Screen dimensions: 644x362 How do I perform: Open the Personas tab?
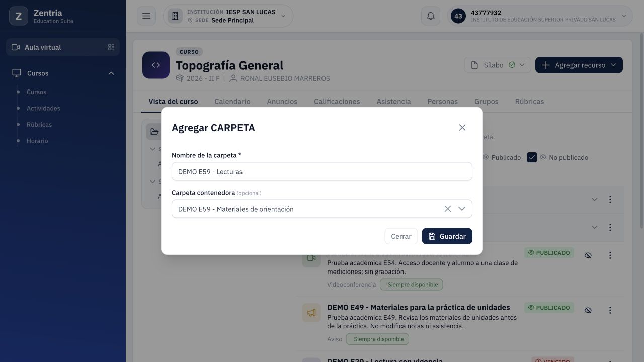(x=443, y=101)
